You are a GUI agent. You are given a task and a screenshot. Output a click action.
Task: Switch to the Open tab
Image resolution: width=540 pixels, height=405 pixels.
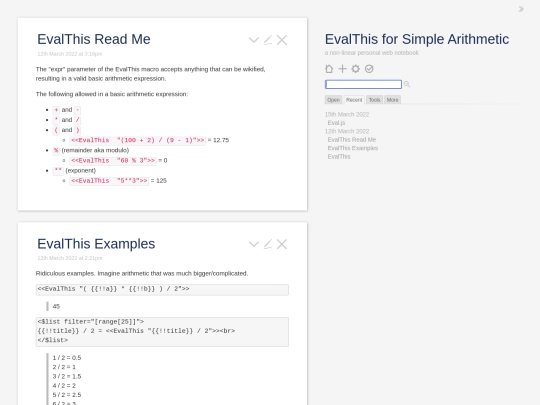[x=333, y=100]
